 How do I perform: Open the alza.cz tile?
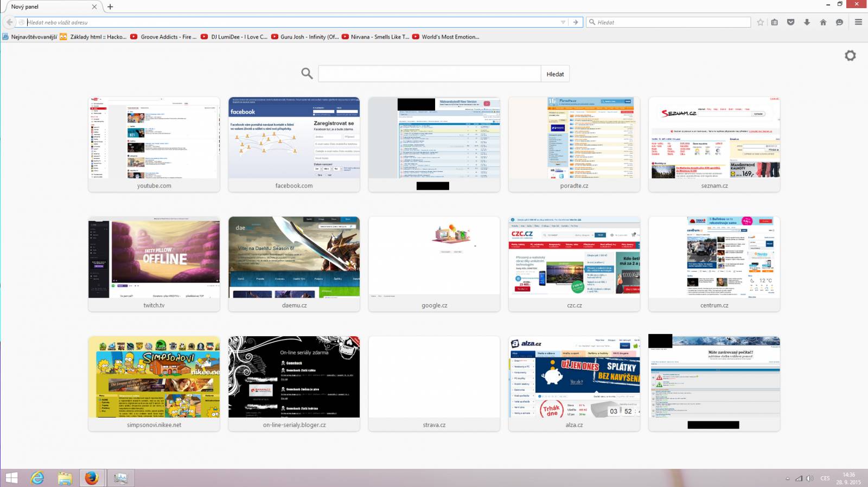tap(575, 383)
